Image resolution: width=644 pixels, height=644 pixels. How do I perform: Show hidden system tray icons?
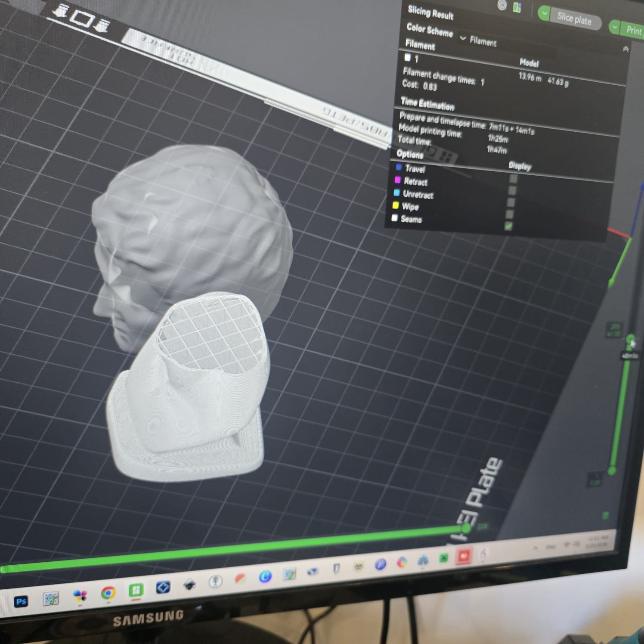(x=535, y=548)
